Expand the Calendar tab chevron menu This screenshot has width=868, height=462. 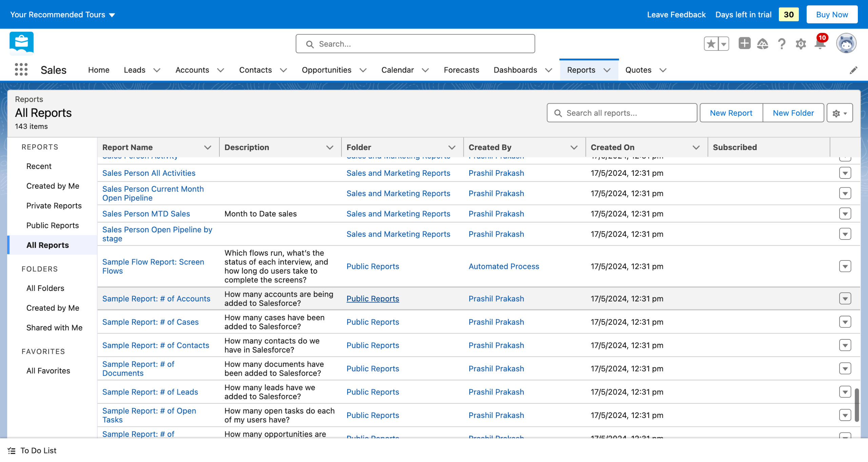pos(425,70)
